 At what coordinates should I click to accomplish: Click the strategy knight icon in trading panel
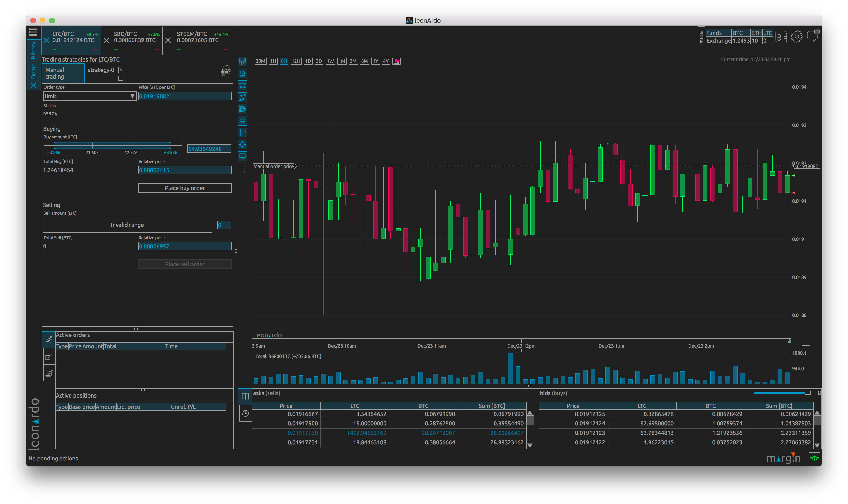[226, 71]
